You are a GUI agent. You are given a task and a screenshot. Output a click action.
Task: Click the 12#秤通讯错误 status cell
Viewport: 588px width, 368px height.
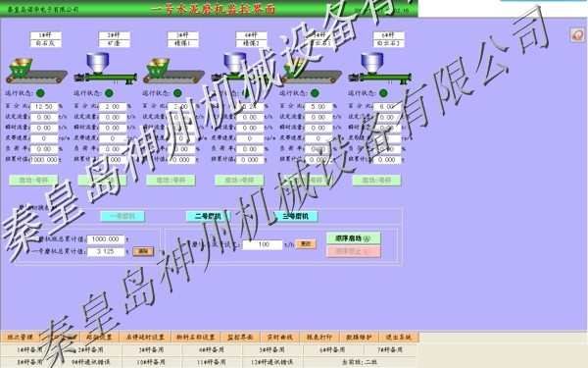pos(272,362)
